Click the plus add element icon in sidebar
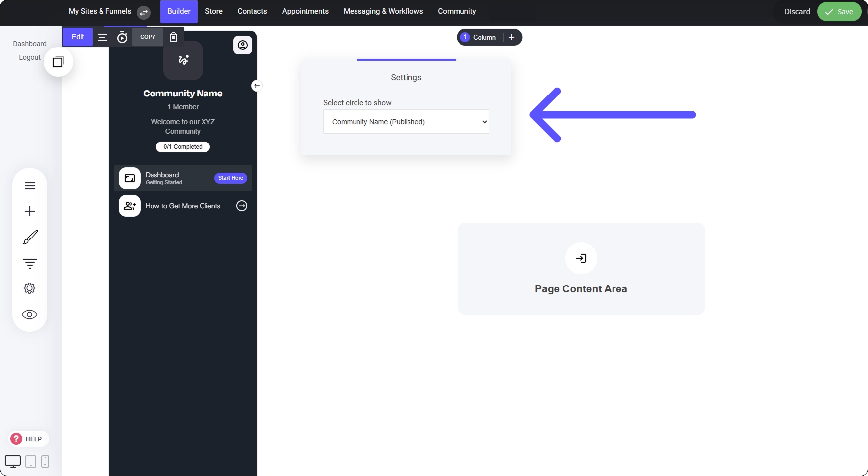The image size is (868, 476). 30,211
